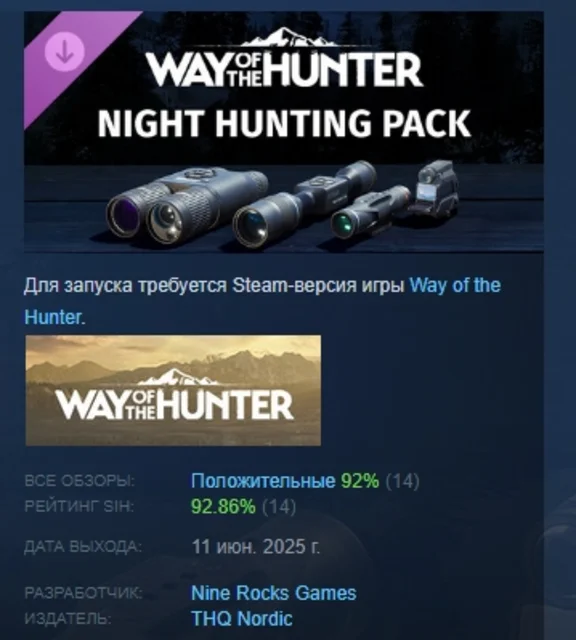Image resolution: width=576 pixels, height=640 pixels.
Task: Click the NIGHT HUNTING PACK title
Action: [284, 123]
